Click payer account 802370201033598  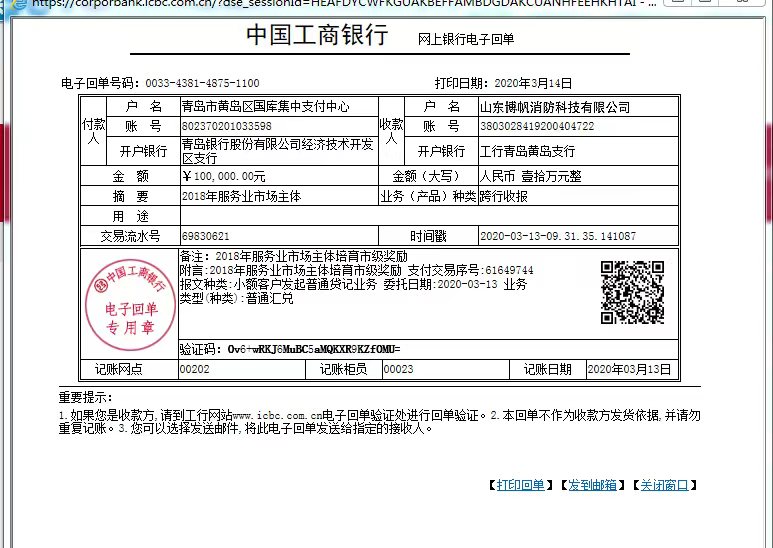point(226,126)
